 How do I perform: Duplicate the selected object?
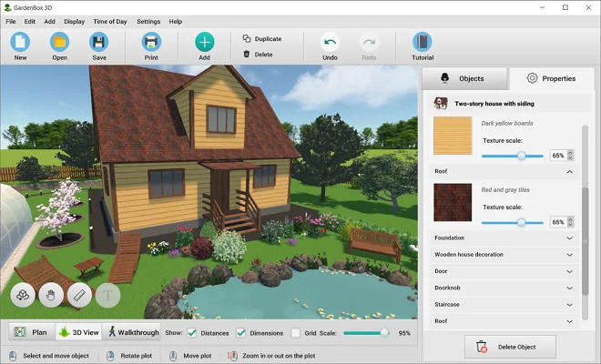(262, 39)
